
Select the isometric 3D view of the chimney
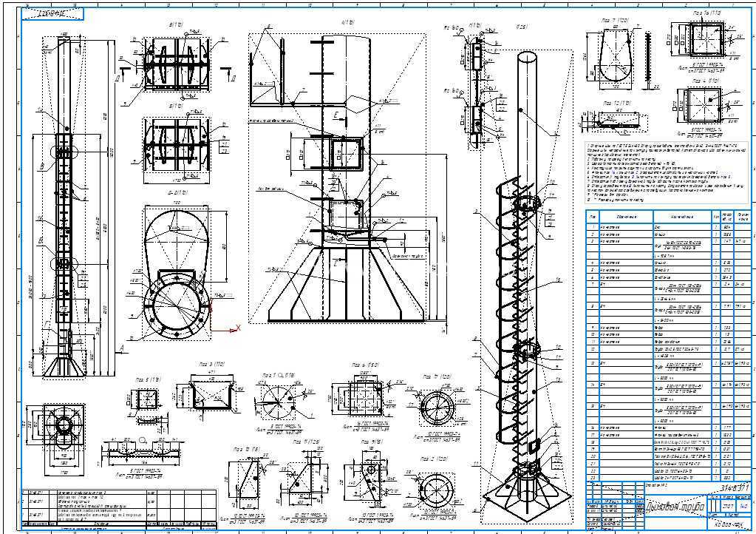[x=527, y=288]
